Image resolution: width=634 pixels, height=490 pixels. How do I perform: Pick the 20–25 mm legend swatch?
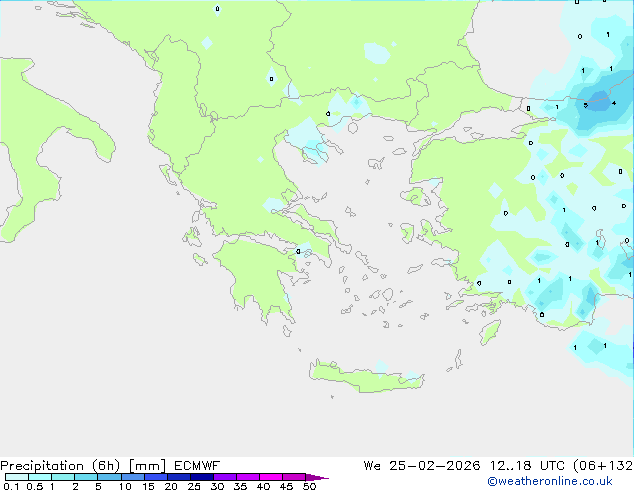[178, 477]
